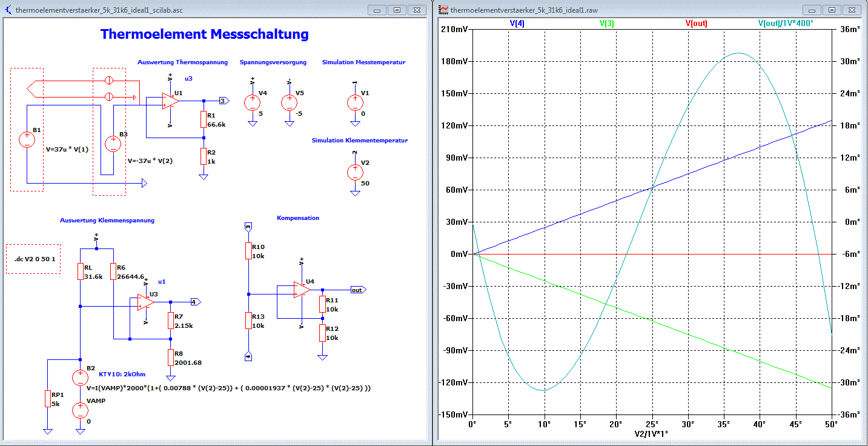This screenshot has height=446, width=868.
Task: Select voltage source V2
Action: tap(354, 172)
